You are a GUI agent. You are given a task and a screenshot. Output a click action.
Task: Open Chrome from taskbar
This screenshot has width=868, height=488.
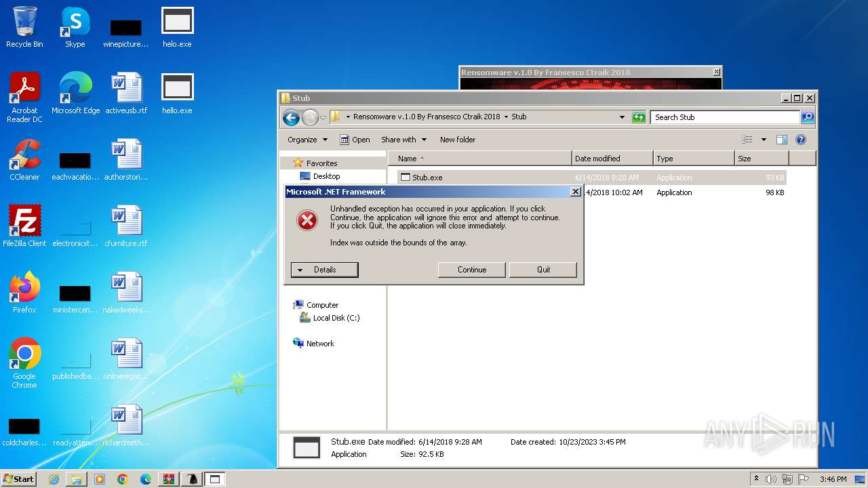click(x=123, y=479)
